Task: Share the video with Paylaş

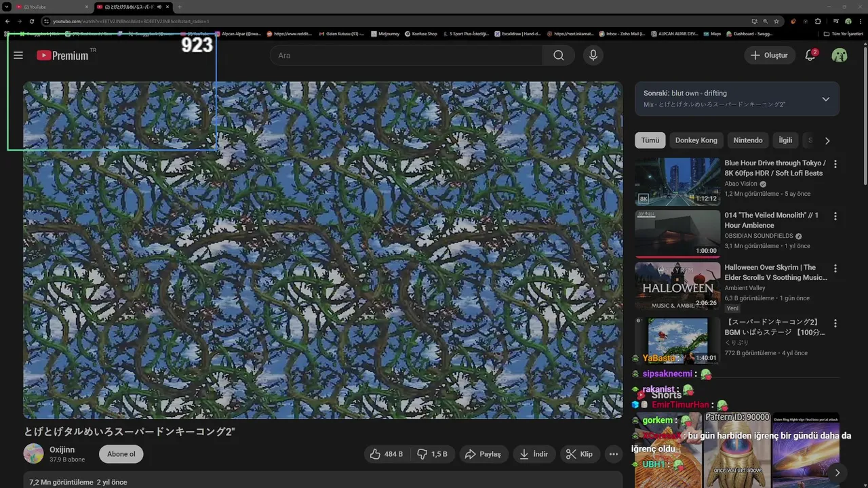Action: tap(484, 454)
